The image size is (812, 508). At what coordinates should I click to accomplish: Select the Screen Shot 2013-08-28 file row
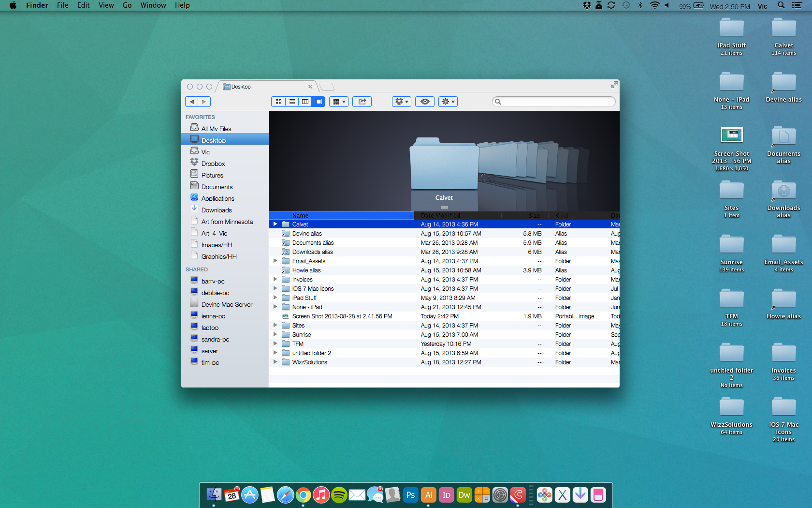[342, 316]
